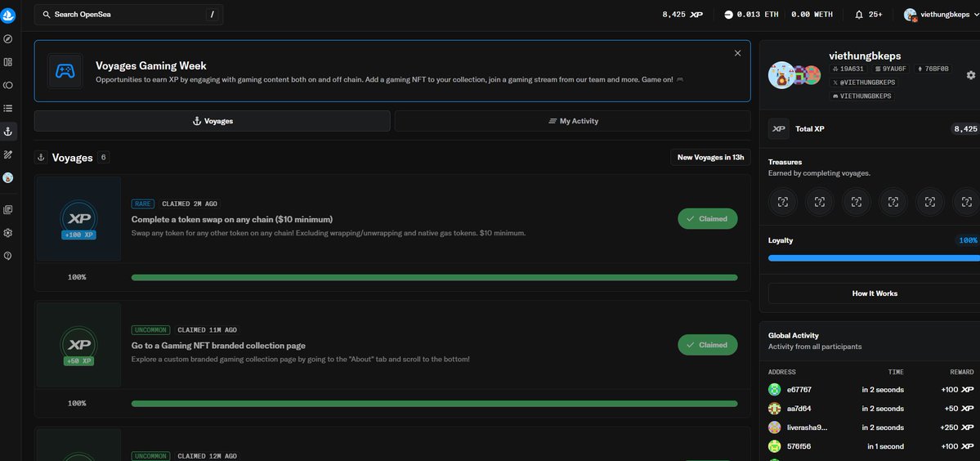Click inside the Search OpenSea field
The image size is (980, 461).
[129, 15]
